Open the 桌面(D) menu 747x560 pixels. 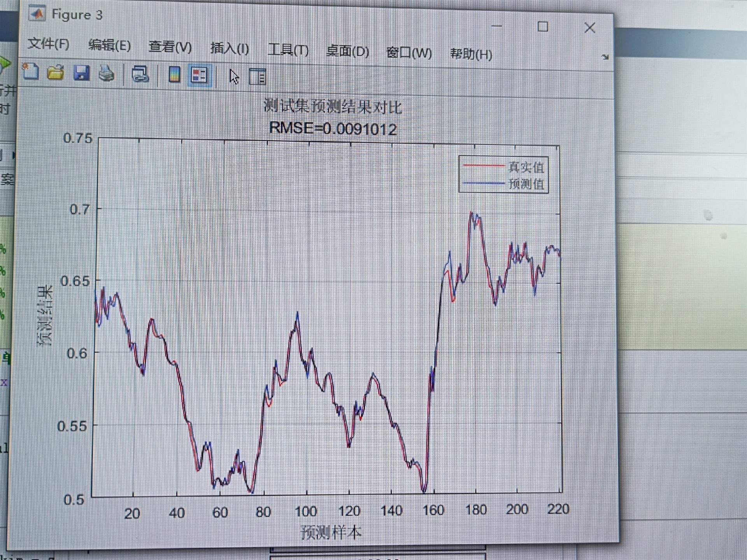coord(347,51)
